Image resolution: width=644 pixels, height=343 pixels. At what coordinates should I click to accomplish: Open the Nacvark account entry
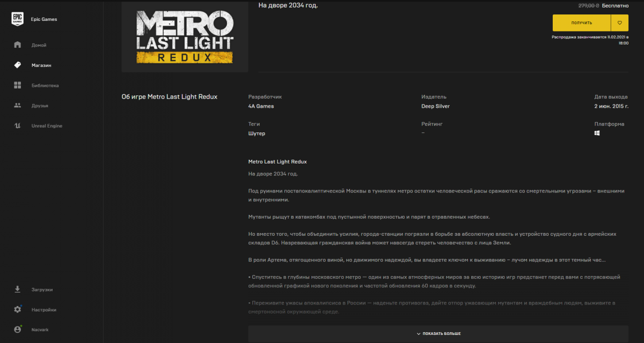[x=40, y=330]
